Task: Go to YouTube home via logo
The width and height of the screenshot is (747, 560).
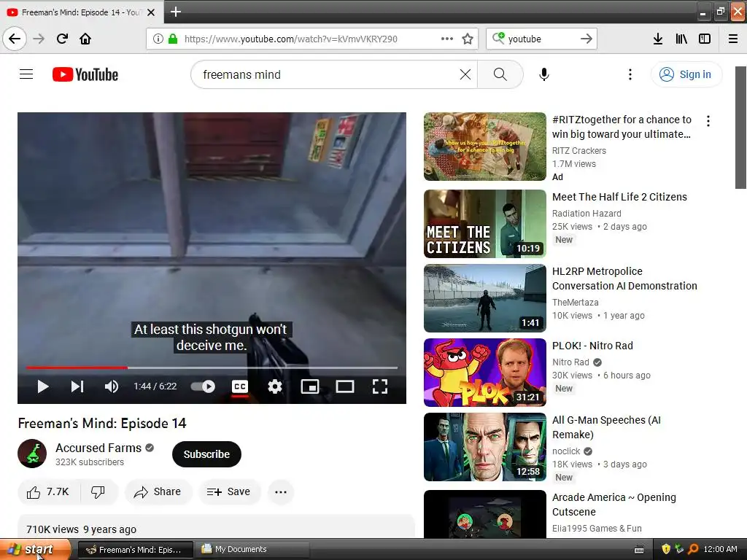Action: click(85, 74)
